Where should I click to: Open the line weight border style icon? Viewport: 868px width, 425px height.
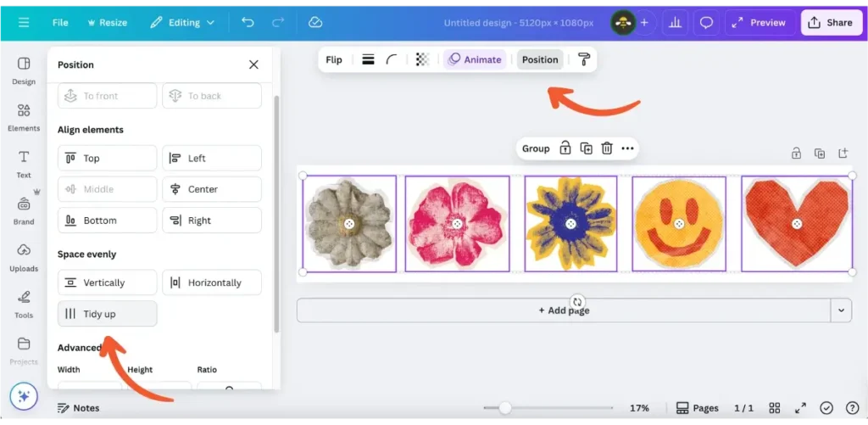point(368,59)
